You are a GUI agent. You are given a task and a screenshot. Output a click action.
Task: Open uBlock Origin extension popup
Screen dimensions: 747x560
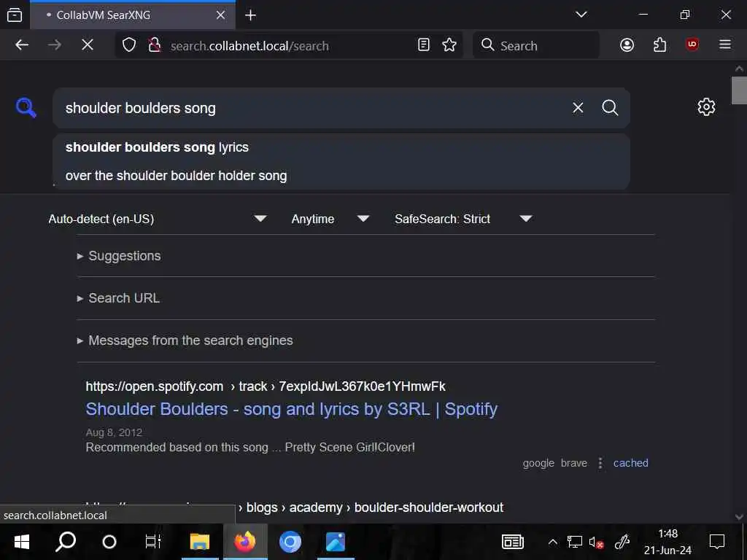pos(692,44)
